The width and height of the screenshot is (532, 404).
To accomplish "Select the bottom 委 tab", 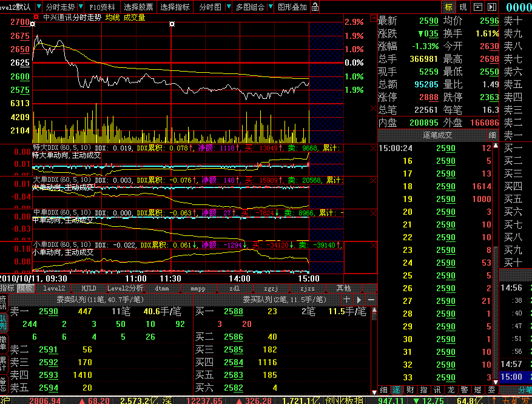I will tap(491, 390).
